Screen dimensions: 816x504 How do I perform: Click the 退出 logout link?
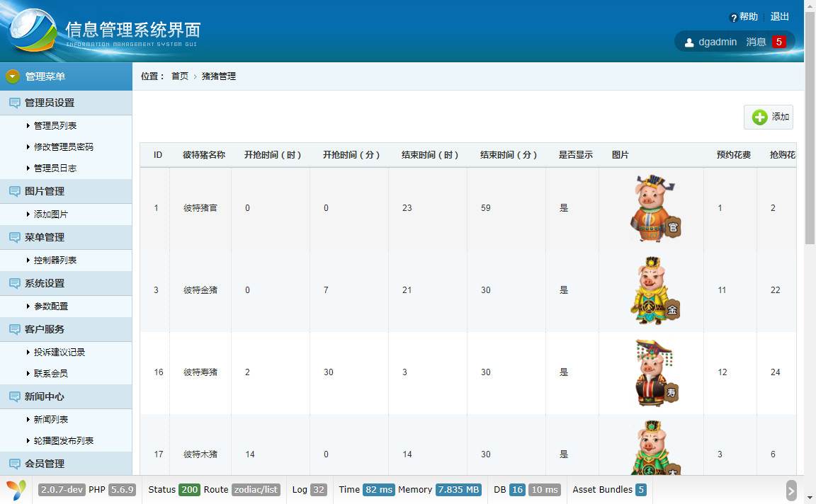tap(780, 16)
